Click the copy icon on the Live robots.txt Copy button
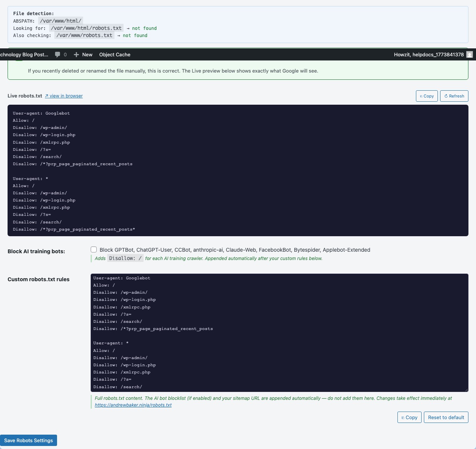 point(421,96)
